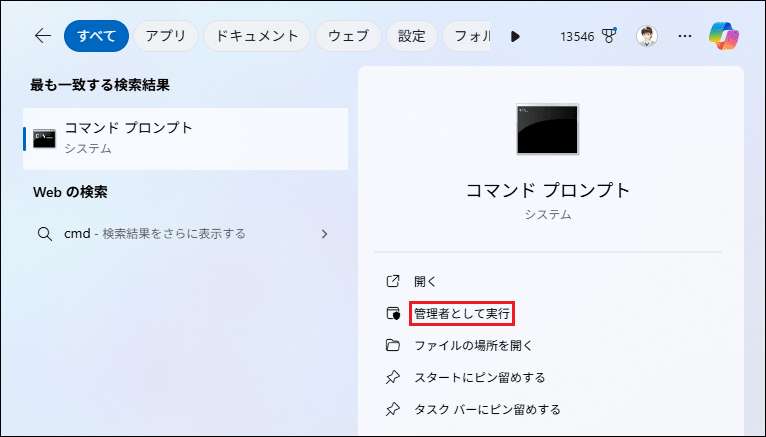Switch to the 設定 filter tab
The height and width of the screenshot is (437, 766).
click(412, 36)
